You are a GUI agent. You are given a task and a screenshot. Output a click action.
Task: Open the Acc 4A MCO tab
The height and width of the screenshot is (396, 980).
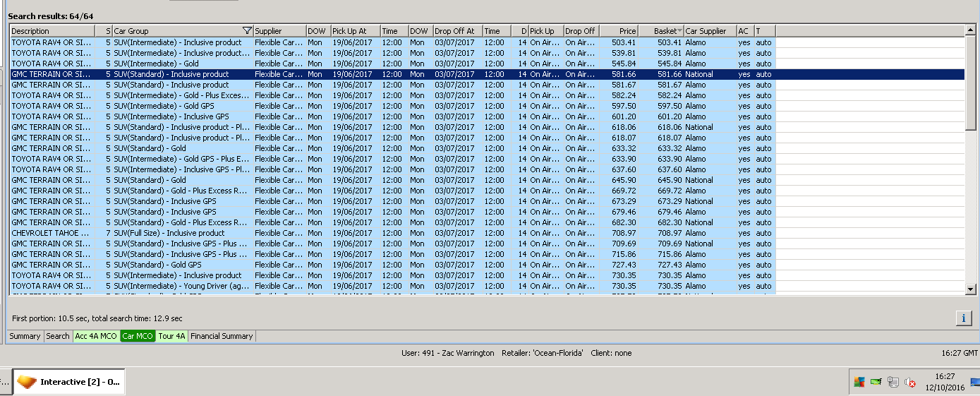tap(96, 336)
